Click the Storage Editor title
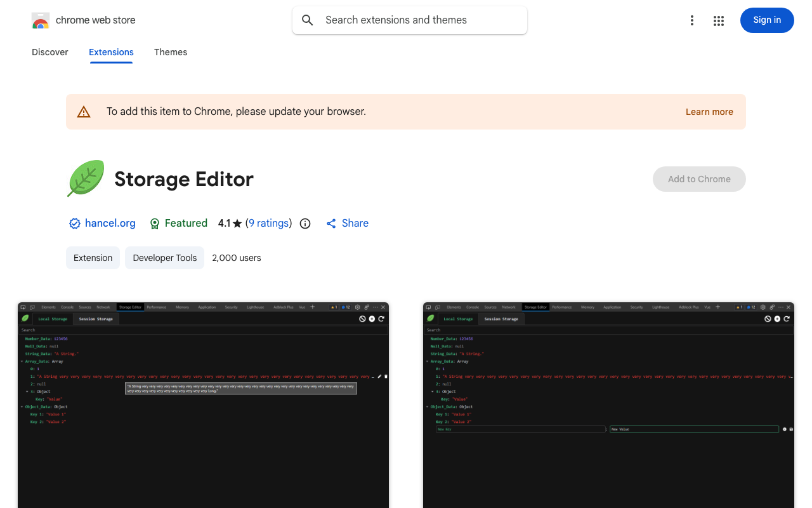The width and height of the screenshot is (812, 508). click(184, 179)
